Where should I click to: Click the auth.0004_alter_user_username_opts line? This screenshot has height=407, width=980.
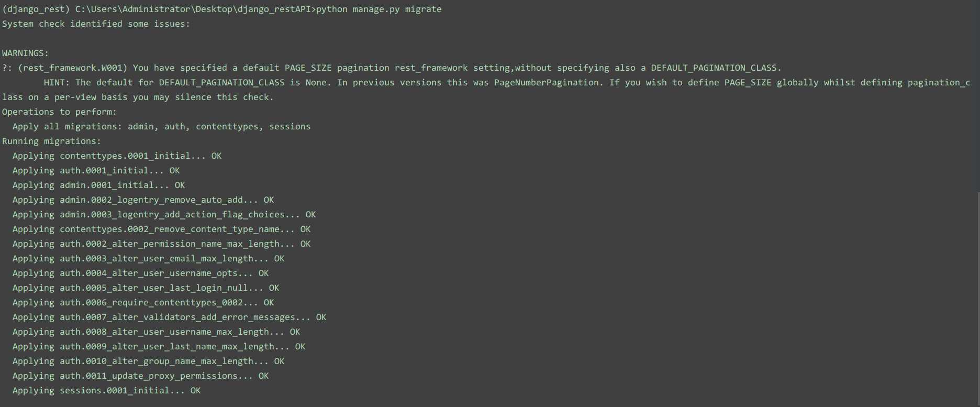point(140,273)
